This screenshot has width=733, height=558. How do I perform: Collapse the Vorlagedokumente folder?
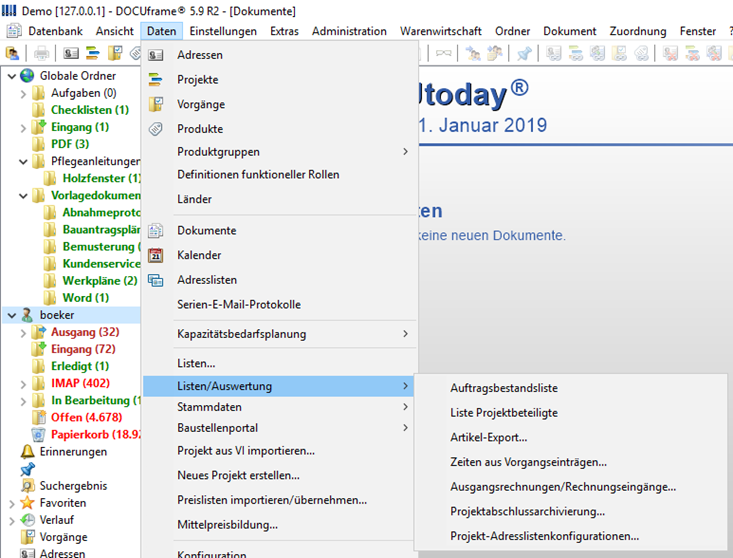[x=23, y=196]
